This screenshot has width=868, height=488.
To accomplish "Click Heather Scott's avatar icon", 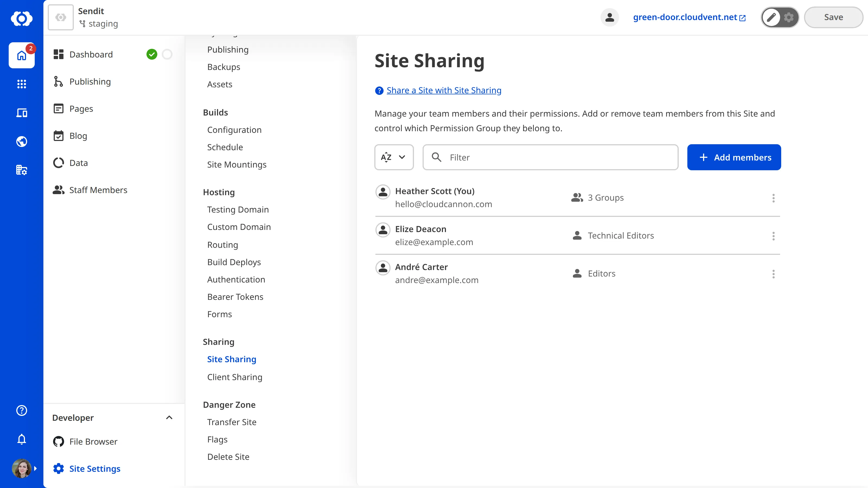I will click(x=383, y=192).
